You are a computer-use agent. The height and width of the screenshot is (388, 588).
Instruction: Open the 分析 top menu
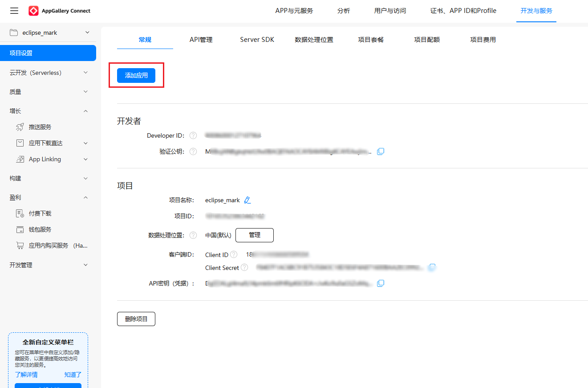(344, 11)
